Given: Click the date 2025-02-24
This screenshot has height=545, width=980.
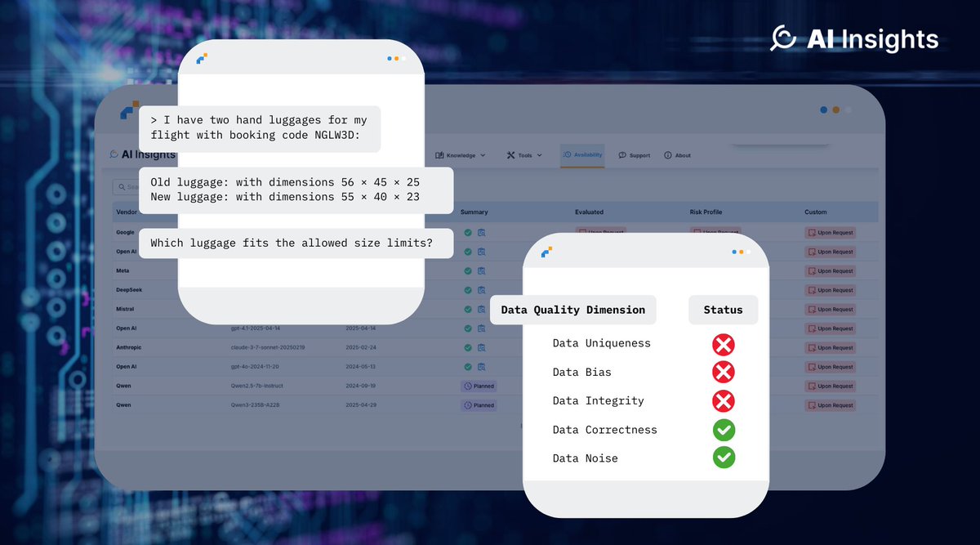Looking at the screenshot, I should click(359, 347).
